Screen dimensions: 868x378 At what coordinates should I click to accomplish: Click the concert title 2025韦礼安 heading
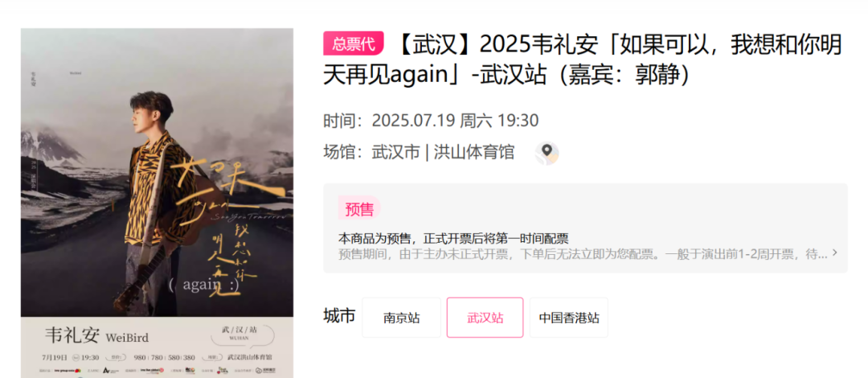[583, 60]
